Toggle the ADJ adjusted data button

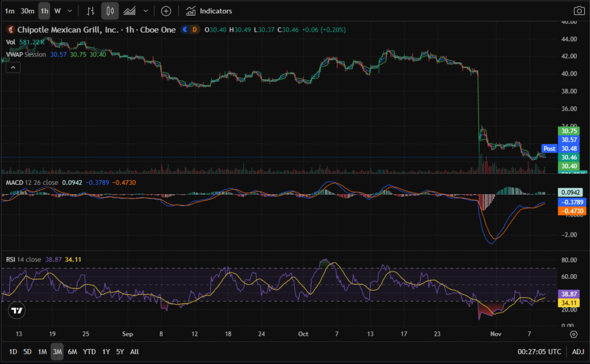point(577,351)
